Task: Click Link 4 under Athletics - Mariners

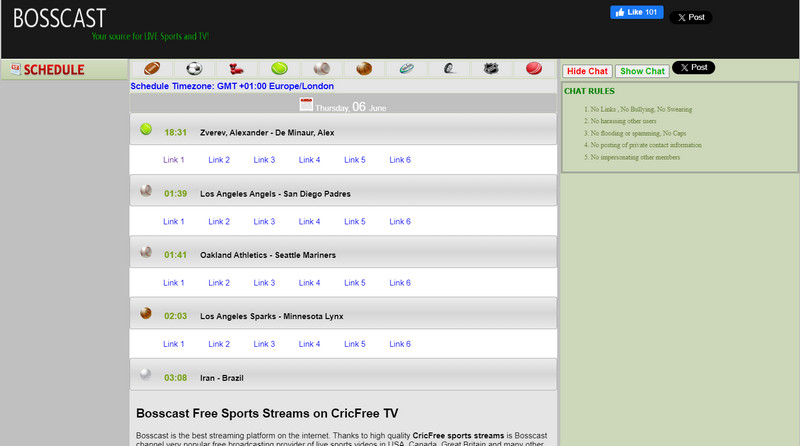Action: 309,283
